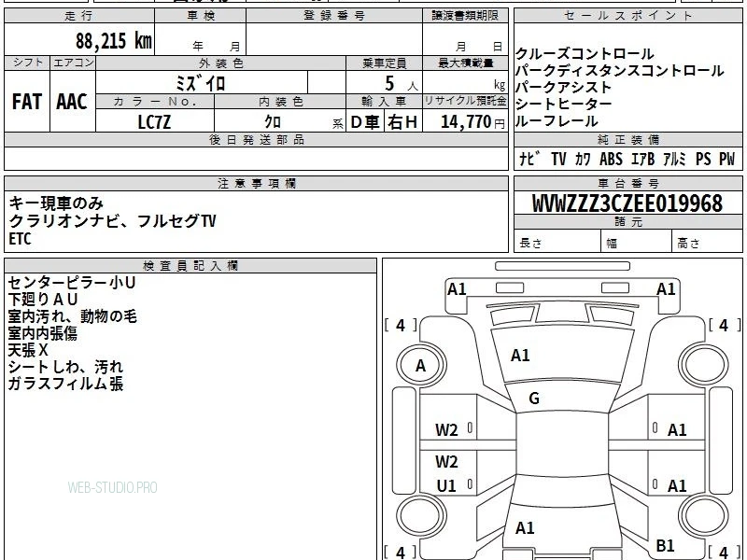Viewport: 747px width, 560px height.
Task: Select the 室内汚れ、動物の毛 inspector note
Action: point(73,316)
